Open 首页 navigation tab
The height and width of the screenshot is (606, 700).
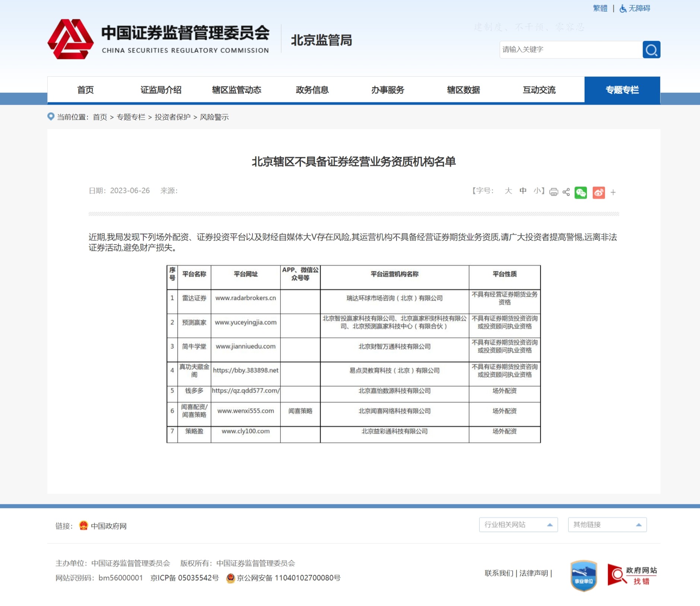click(85, 90)
